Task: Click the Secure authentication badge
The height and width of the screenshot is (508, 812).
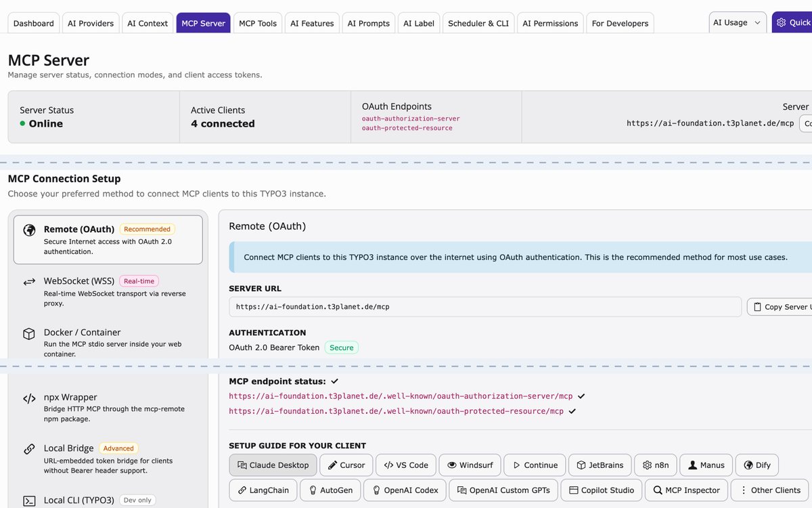Action: (342, 347)
